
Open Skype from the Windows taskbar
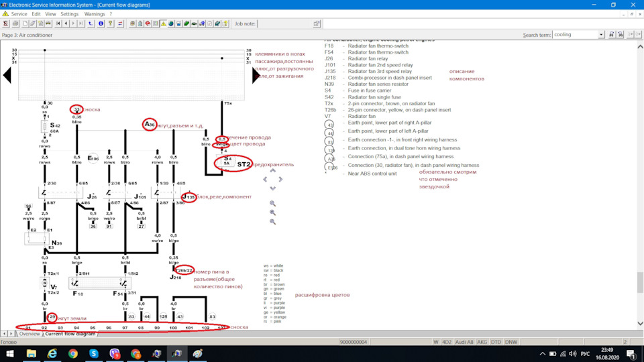click(94, 353)
